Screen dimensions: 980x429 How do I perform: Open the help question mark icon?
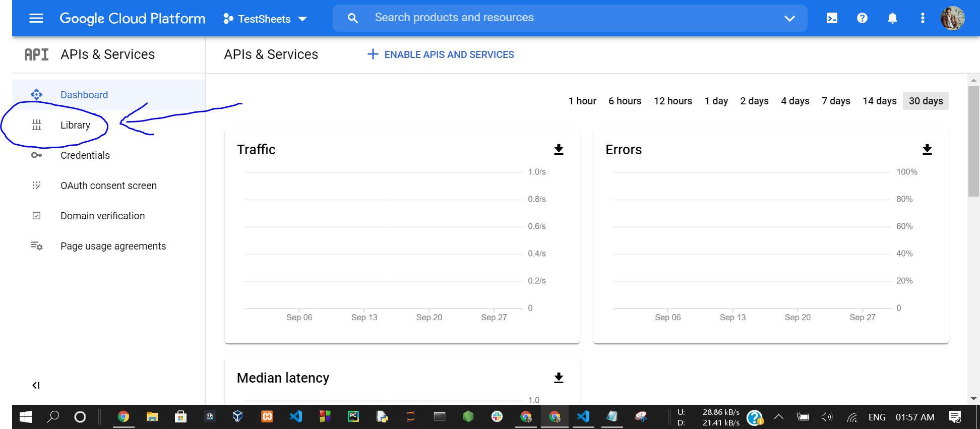coord(862,19)
